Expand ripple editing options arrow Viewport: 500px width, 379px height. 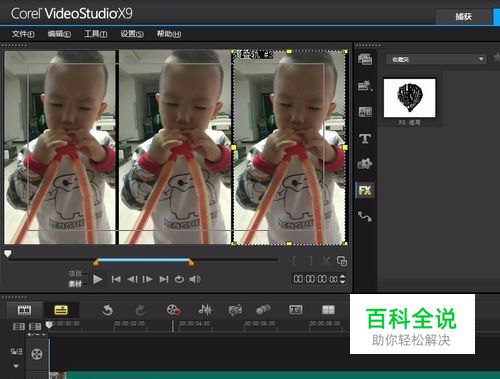(16, 366)
